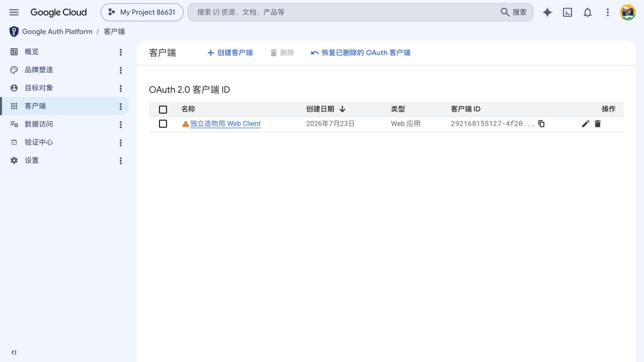Copy the client ID 292168155127-4f20
The image size is (644, 362).
coord(541,124)
